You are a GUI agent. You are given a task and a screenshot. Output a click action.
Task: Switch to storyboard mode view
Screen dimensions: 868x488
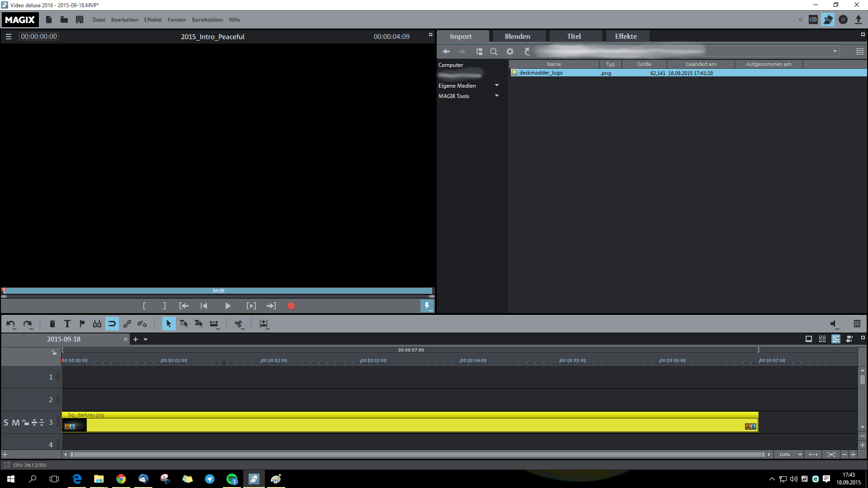click(809, 339)
